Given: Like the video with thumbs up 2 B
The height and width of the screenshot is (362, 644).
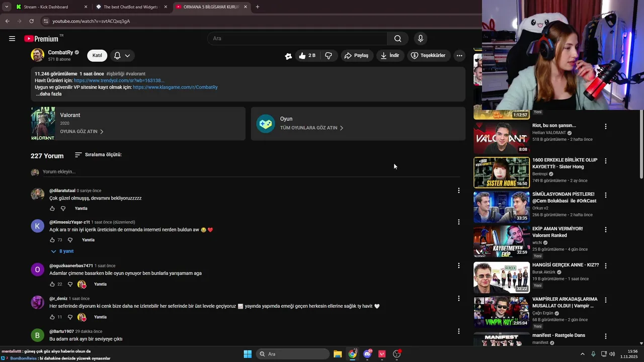Looking at the screenshot, I should coord(307,55).
